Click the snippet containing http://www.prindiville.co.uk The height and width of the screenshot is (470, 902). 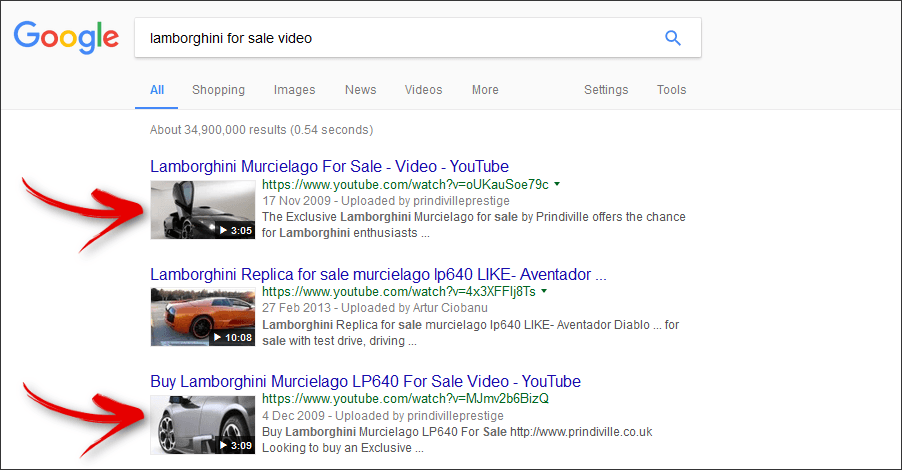(x=457, y=440)
